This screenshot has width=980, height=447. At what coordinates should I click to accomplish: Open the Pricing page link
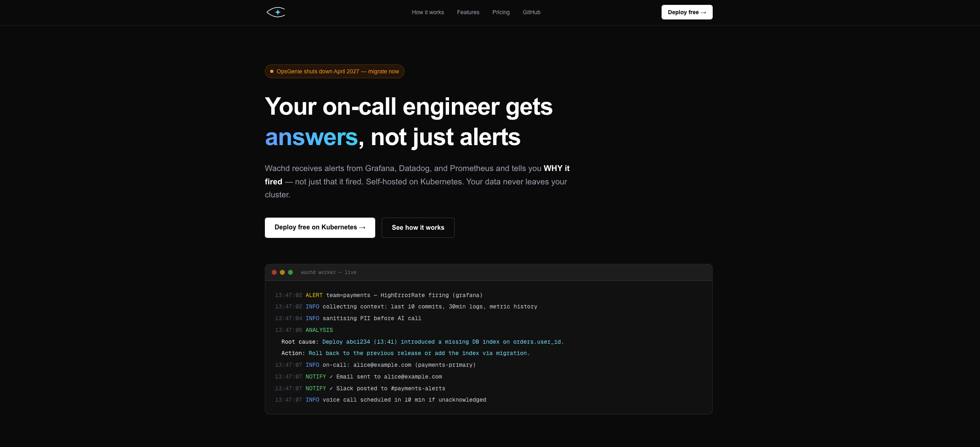pyautogui.click(x=501, y=12)
